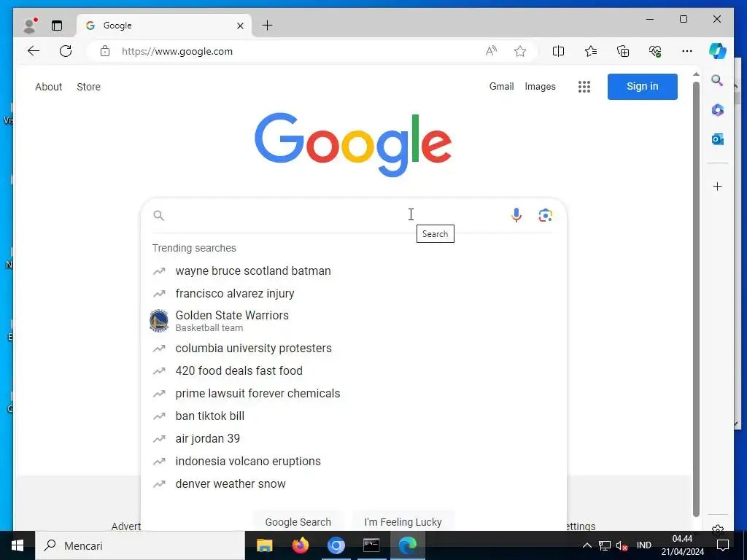
Task: Close the Google tab
Action: (240, 26)
